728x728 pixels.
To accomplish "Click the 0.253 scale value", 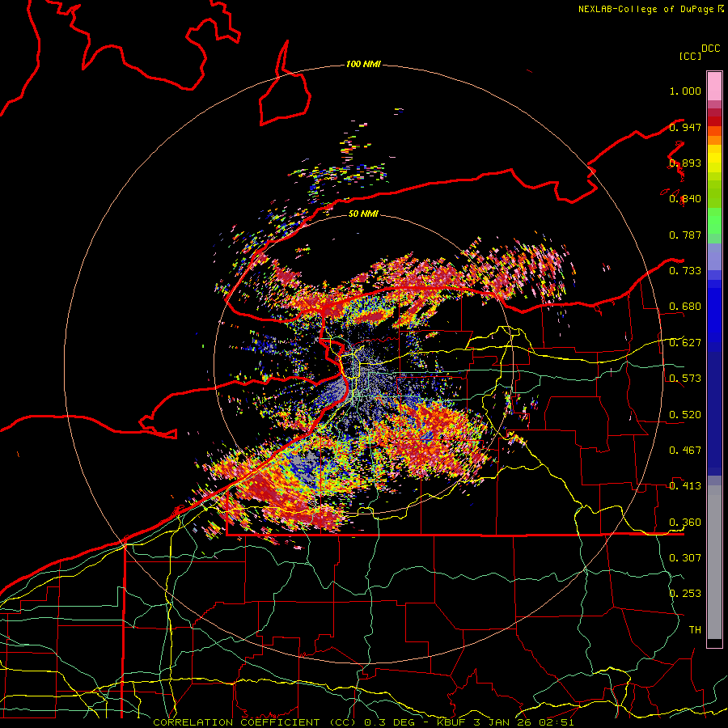I will (x=685, y=594).
